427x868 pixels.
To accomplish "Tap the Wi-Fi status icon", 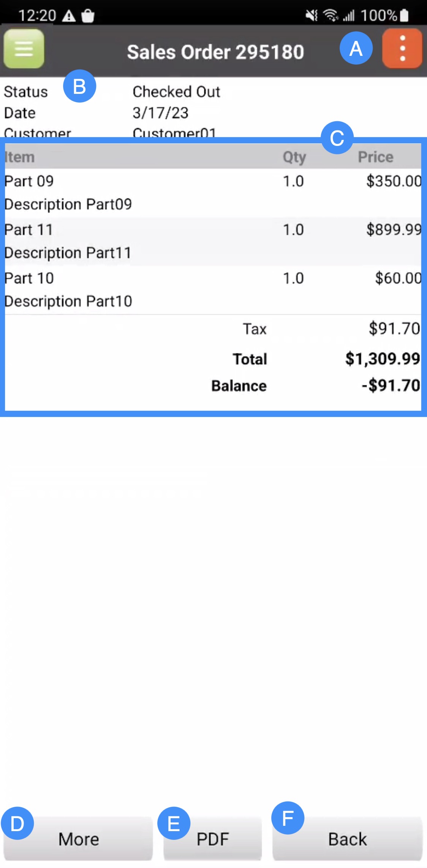I will 331,16.
